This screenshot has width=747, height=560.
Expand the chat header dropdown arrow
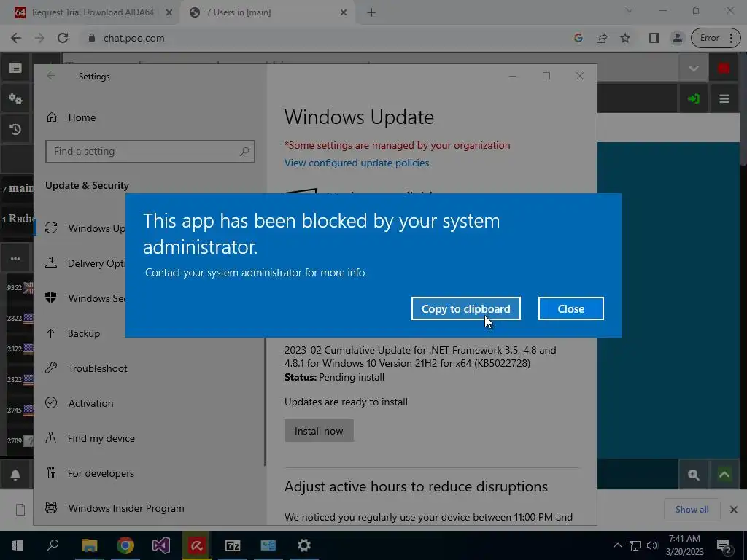(693, 69)
